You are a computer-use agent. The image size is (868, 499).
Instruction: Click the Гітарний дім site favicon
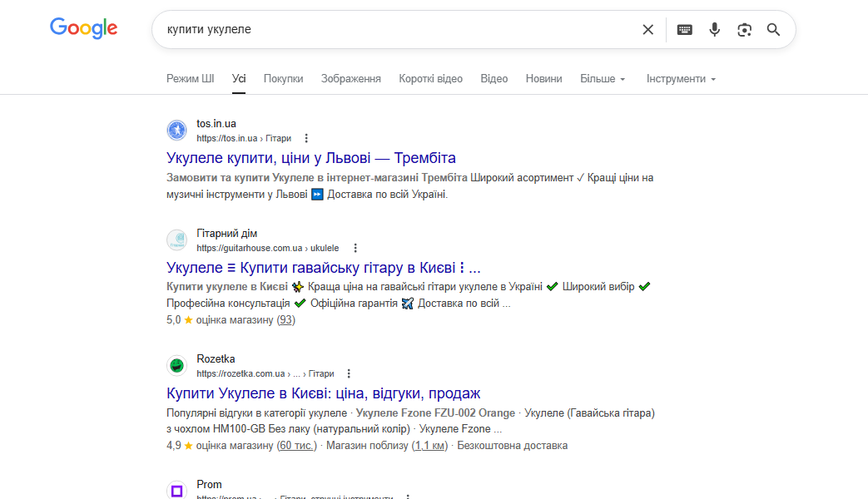tap(176, 240)
